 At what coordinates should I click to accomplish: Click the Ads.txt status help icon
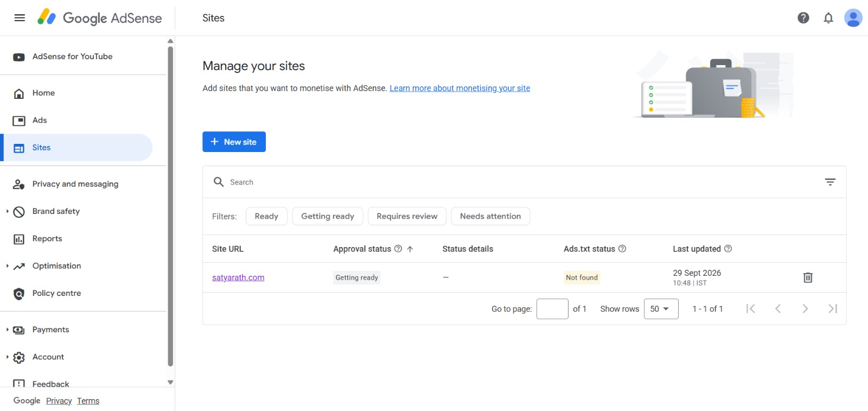point(622,249)
